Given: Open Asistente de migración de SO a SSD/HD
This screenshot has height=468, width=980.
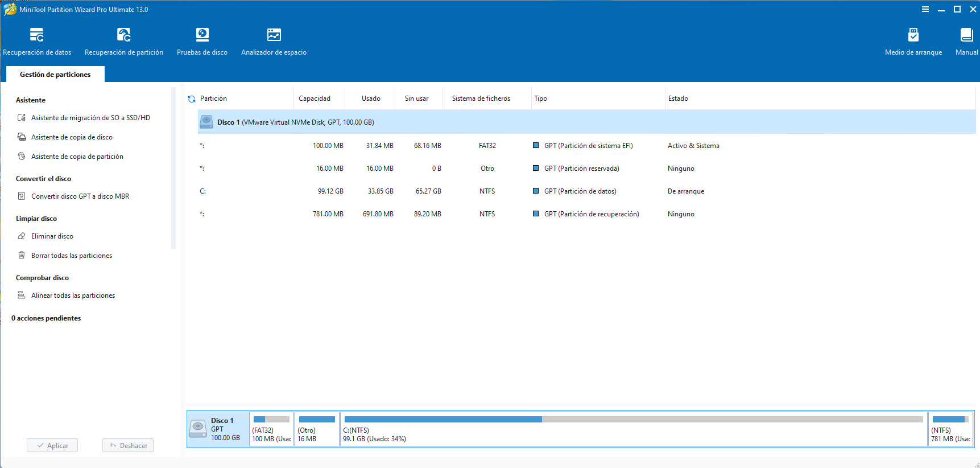Looking at the screenshot, I should [90, 118].
